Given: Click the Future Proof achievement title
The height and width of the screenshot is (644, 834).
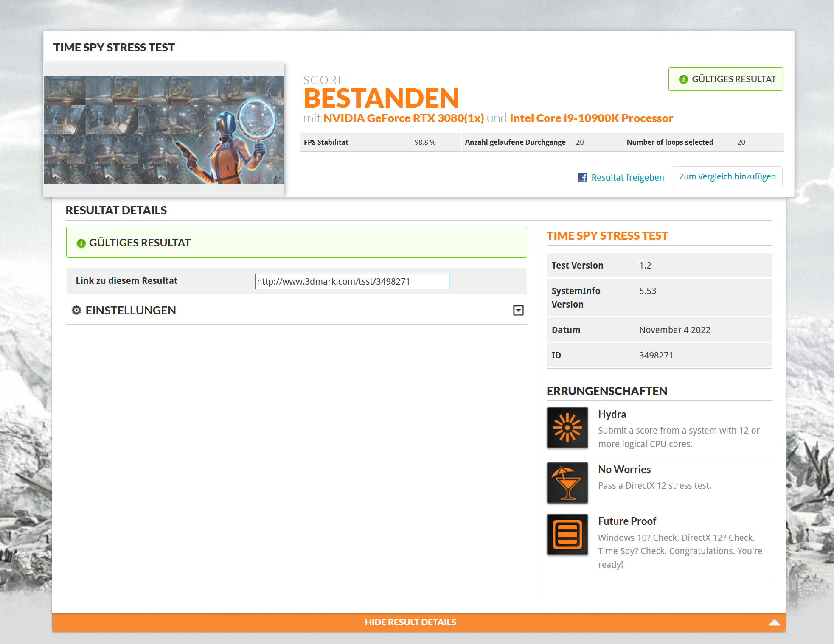Looking at the screenshot, I should click(627, 521).
